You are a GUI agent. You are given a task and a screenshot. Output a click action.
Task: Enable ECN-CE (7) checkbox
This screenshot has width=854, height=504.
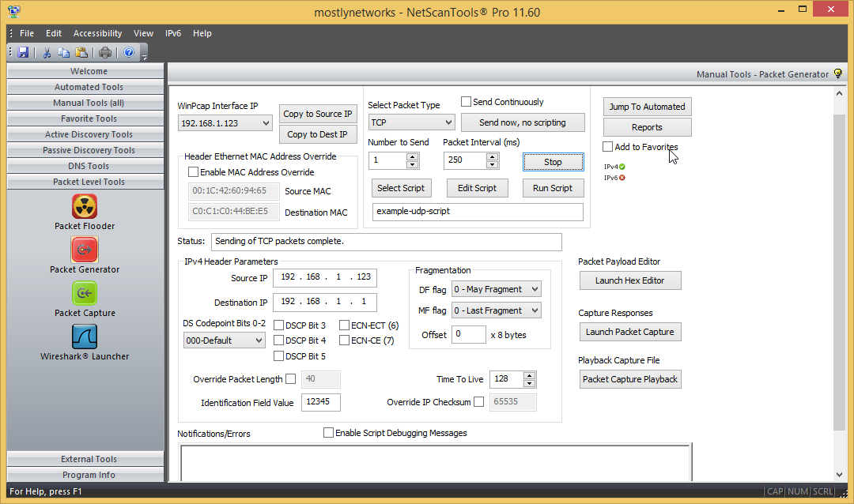(344, 340)
